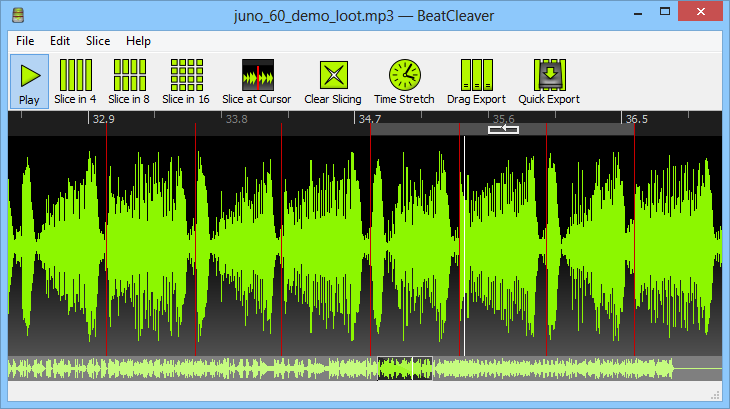The image size is (730, 409).
Task: Click the Slice in 4 tool
Action: (75, 81)
